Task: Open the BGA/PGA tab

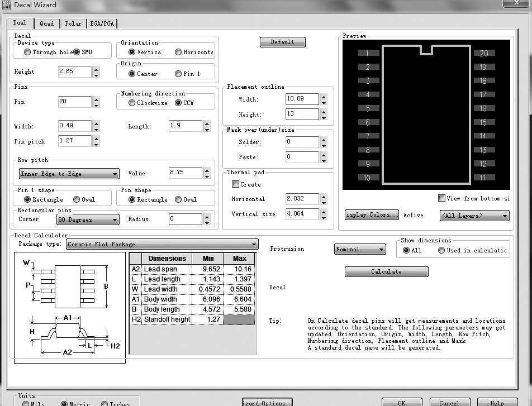Action: pyautogui.click(x=101, y=23)
